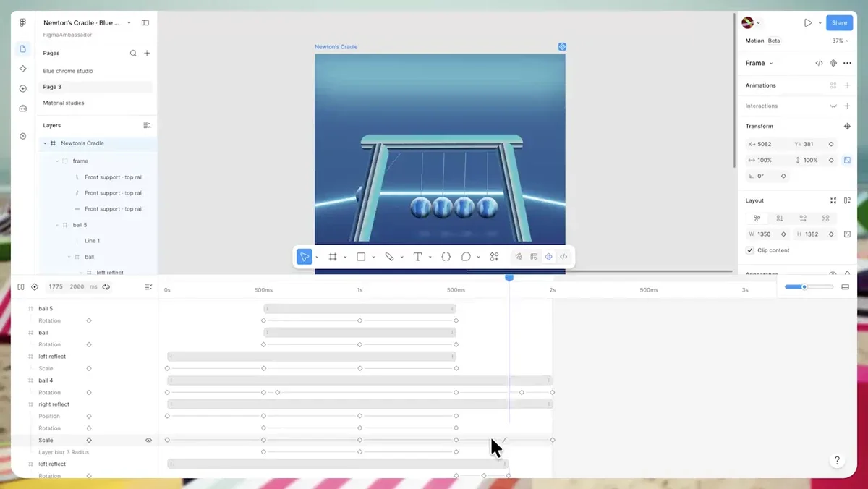868x489 pixels.
Task: Open the Figma main menu logo
Action: pos(23,23)
